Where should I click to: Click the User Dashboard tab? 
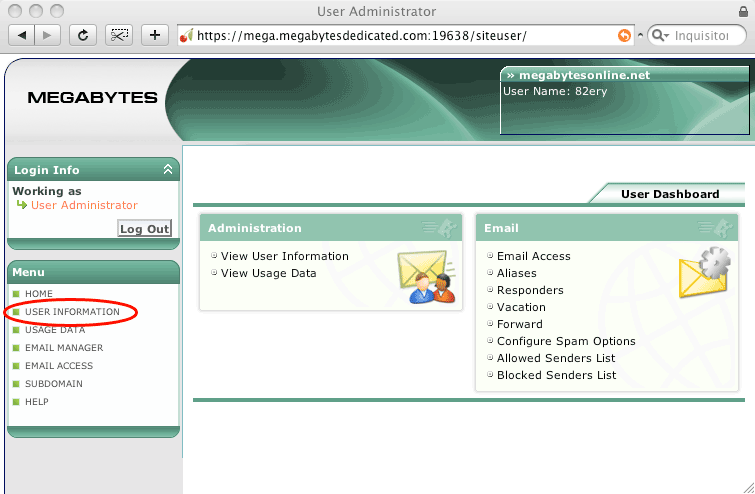point(670,194)
